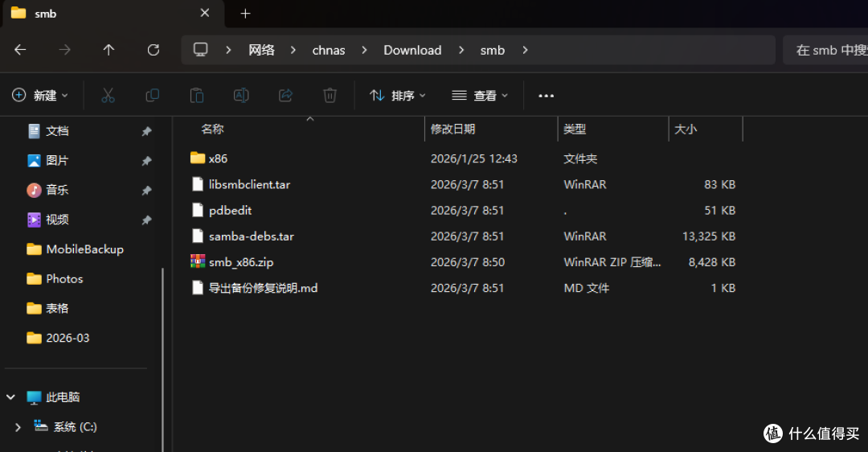Open the 排序 sort dropdown
Screen dimensions: 868x452
click(x=398, y=95)
